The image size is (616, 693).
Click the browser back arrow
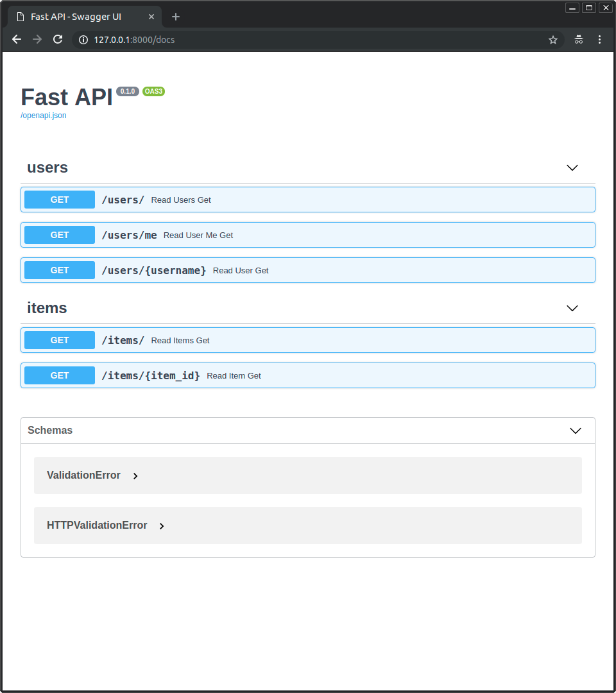(x=17, y=40)
